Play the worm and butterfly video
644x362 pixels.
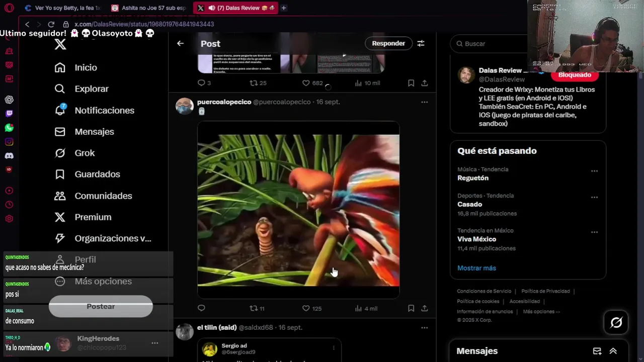tap(298, 210)
